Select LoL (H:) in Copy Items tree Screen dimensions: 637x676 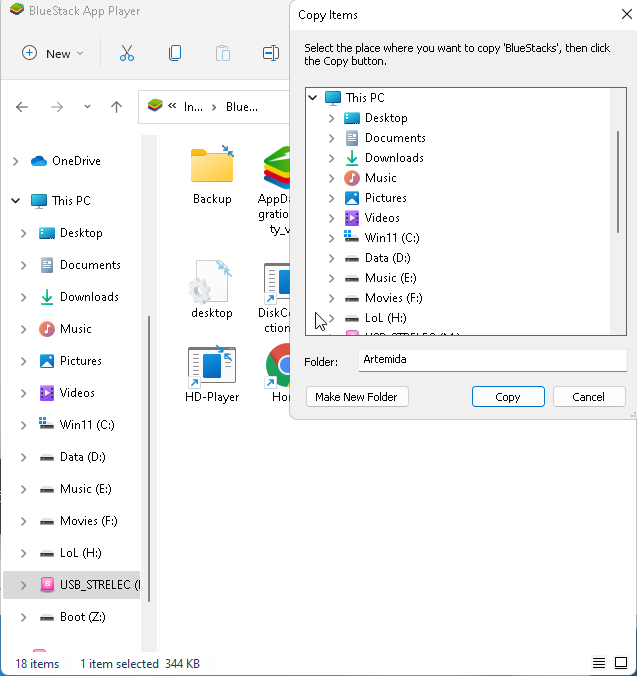(x=375, y=318)
